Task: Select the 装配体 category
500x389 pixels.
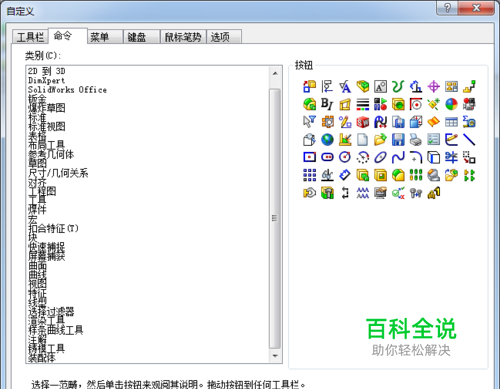Action: [x=42, y=358]
